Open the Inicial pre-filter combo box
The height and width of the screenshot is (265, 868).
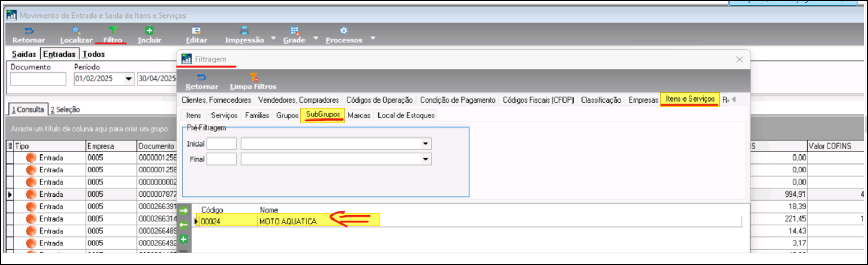click(x=425, y=144)
